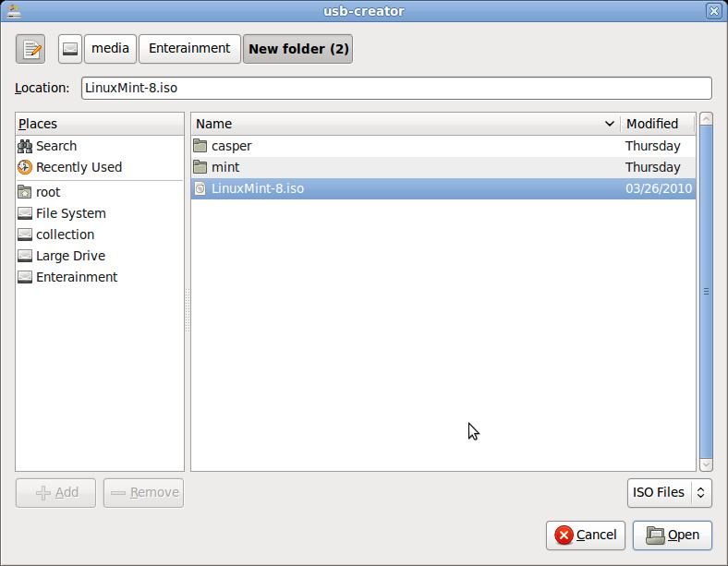The image size is (728, 566).
Task: Click the Enterainment drive icon in sidebar
Action: [25, 277]
